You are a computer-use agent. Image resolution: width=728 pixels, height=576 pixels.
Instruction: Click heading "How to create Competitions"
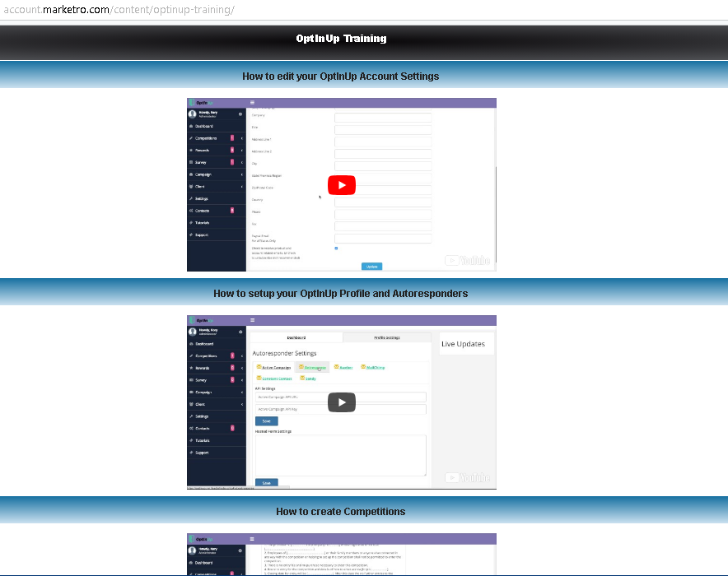(341, 512)
